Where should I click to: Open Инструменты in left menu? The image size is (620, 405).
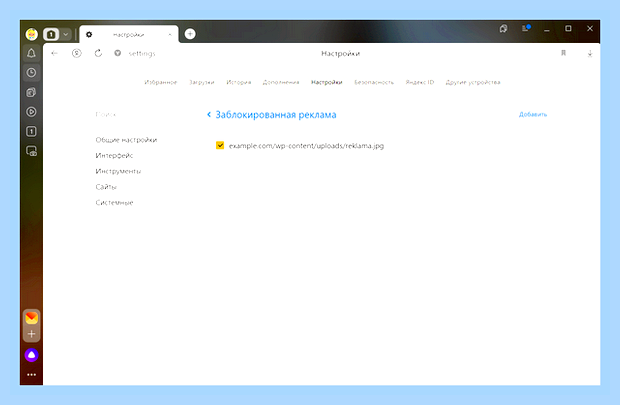tap(118, 171)
